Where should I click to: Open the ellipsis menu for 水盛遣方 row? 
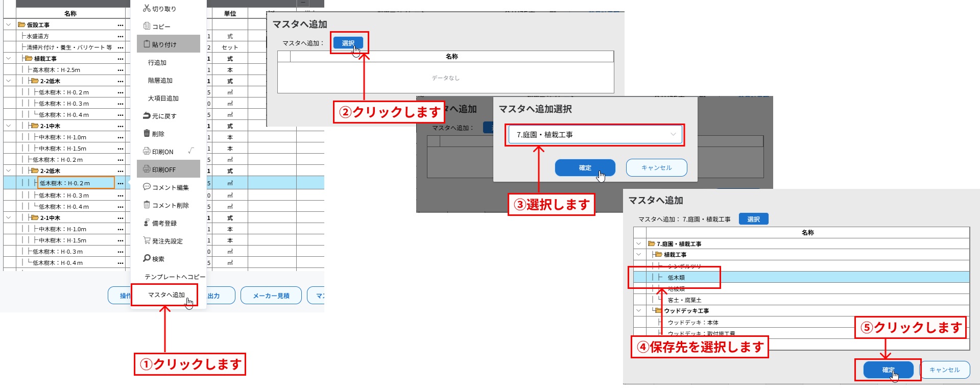point(121,36)
